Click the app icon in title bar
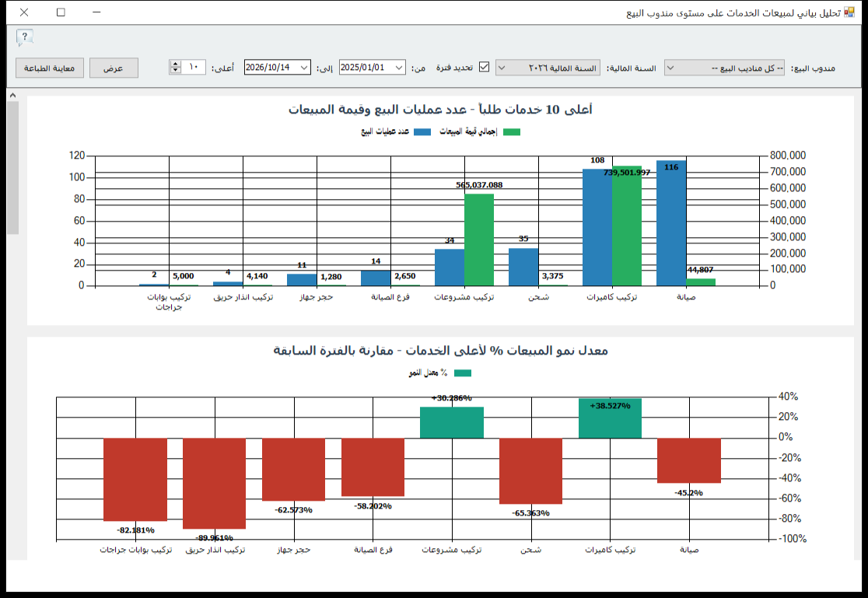868x598 pixels. click(849, 12)
